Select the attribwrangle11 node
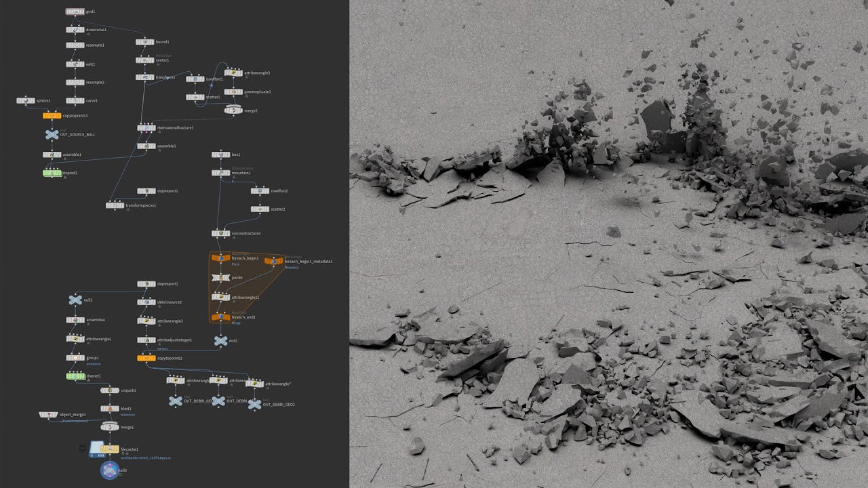This screenshot has width=868, height=488. click(x=220, y=297)
